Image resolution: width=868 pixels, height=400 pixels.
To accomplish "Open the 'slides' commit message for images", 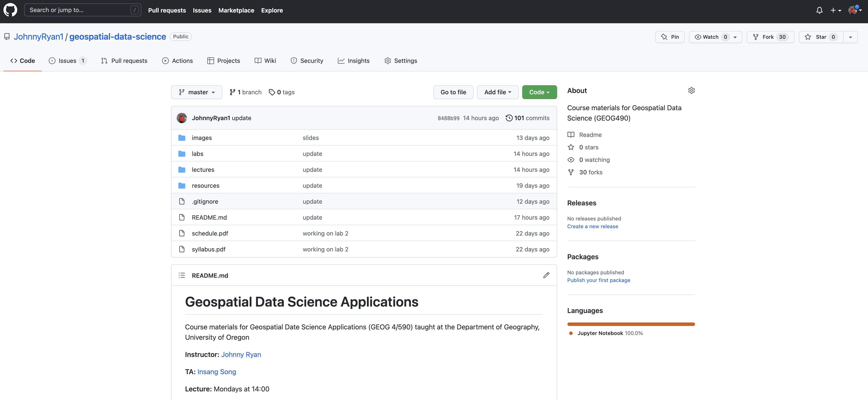I will [x=311, y=138].
